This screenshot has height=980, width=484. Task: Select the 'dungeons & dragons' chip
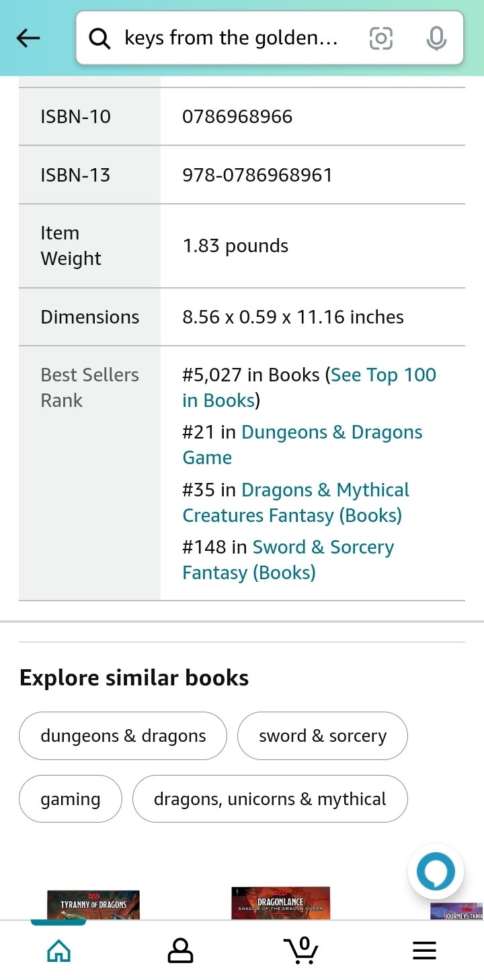point(123,736)
